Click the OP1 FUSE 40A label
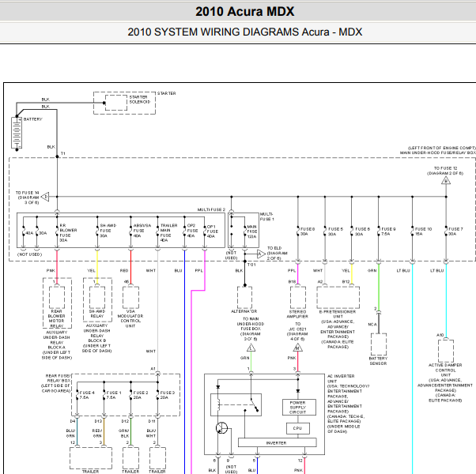This screenshot has width=476, height=474. [x=213, y=231]
